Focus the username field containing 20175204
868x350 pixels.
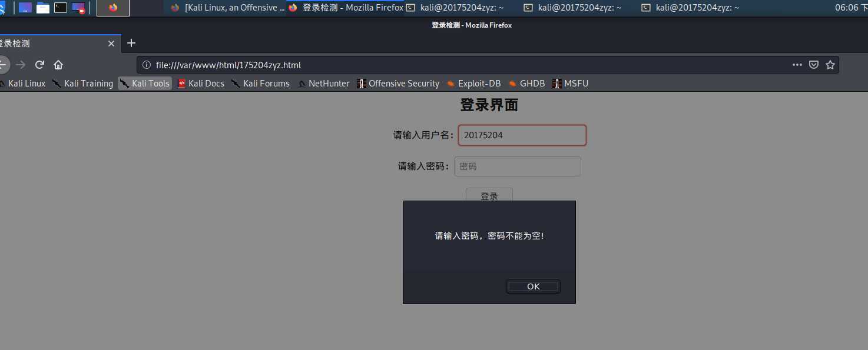tap(522, 135)
